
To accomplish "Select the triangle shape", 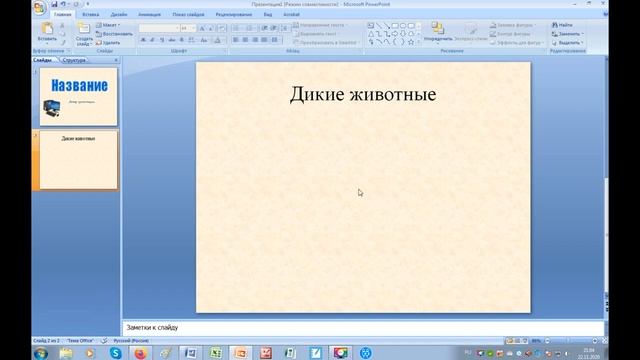I will pyautogui.click(x=371, y=34).
